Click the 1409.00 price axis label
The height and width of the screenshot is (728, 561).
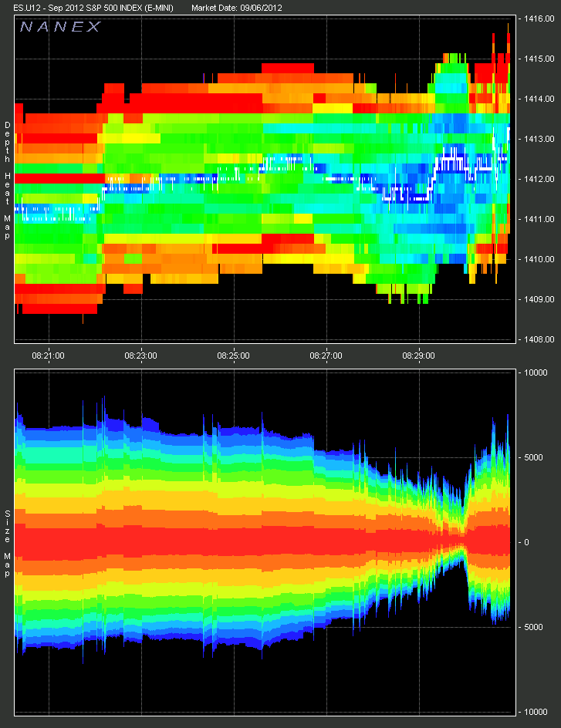tap(539, 299)
